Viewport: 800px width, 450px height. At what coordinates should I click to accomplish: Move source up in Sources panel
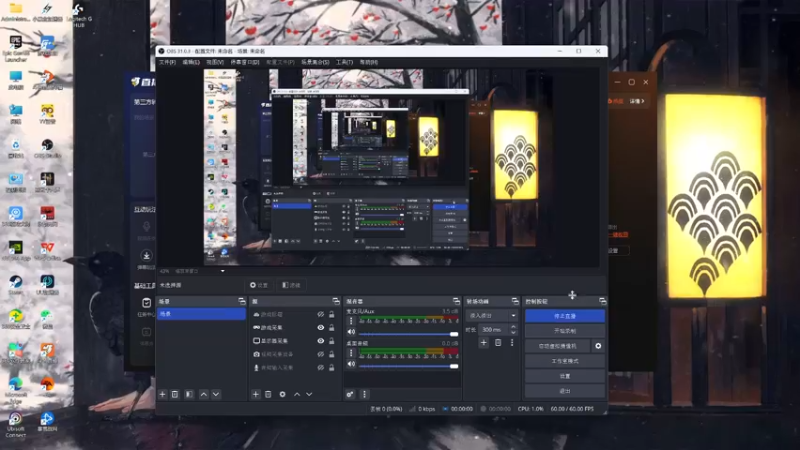[x=297, y=394]
